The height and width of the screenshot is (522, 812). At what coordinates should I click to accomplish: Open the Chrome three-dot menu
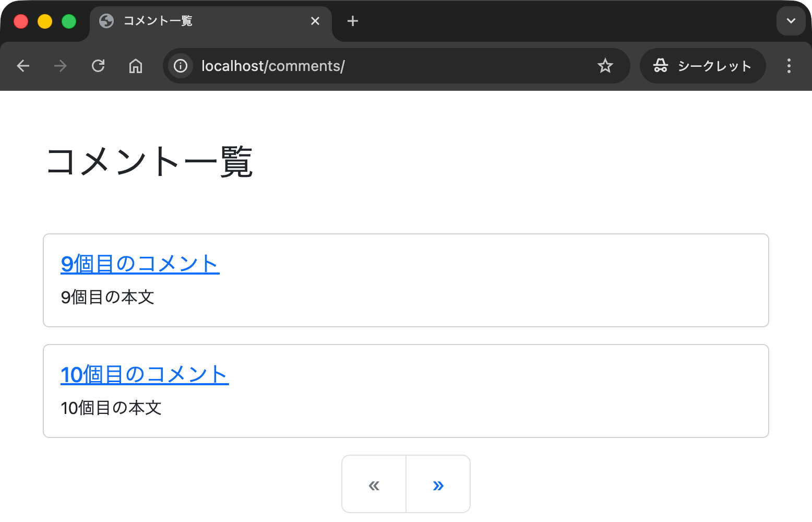pos(789,66)
